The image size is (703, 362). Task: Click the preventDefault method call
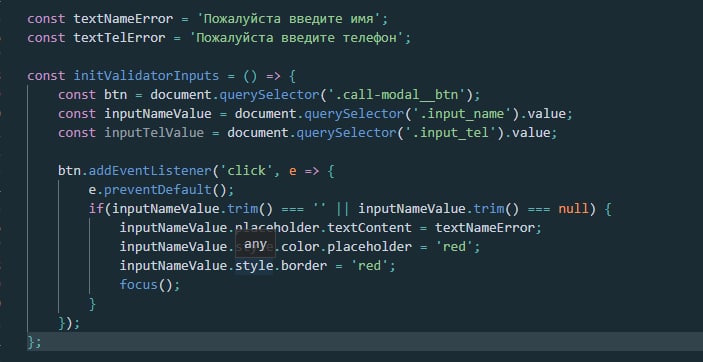[x=158, y=189]
